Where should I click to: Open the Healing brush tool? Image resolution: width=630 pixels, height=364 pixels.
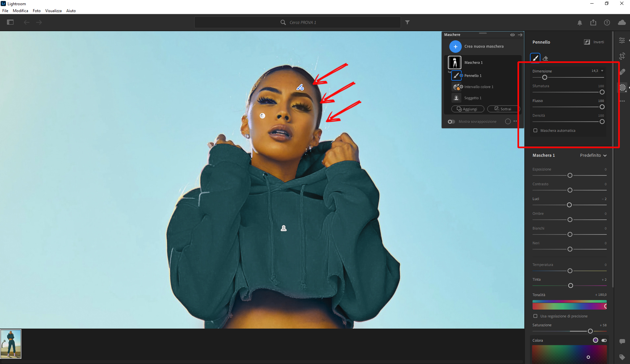coord(622,72)
